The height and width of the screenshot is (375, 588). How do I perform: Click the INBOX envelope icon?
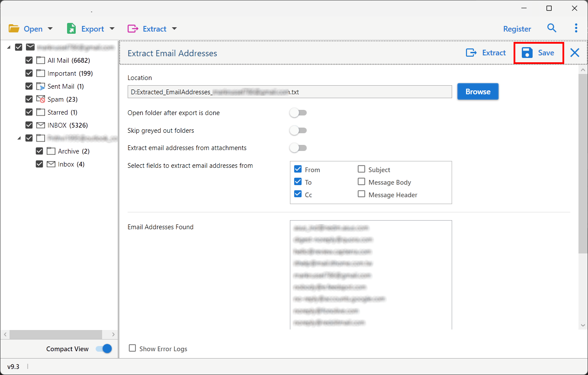point(41,125)
